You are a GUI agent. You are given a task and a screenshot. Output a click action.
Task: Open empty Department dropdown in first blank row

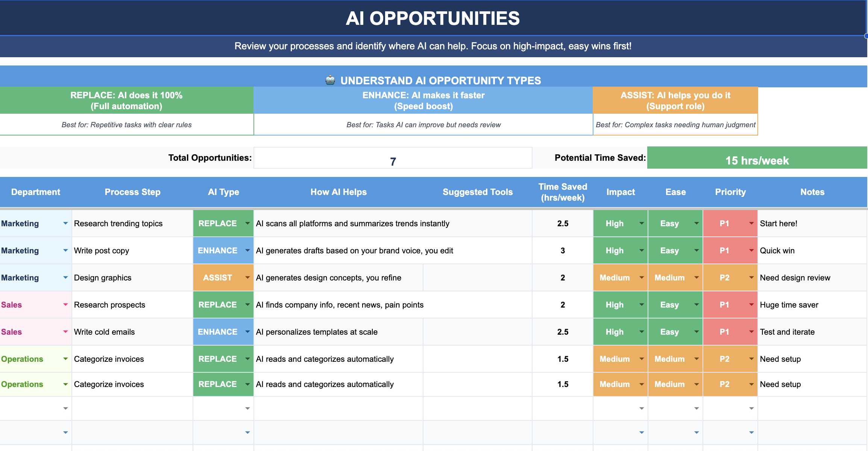tap(65, 408)
